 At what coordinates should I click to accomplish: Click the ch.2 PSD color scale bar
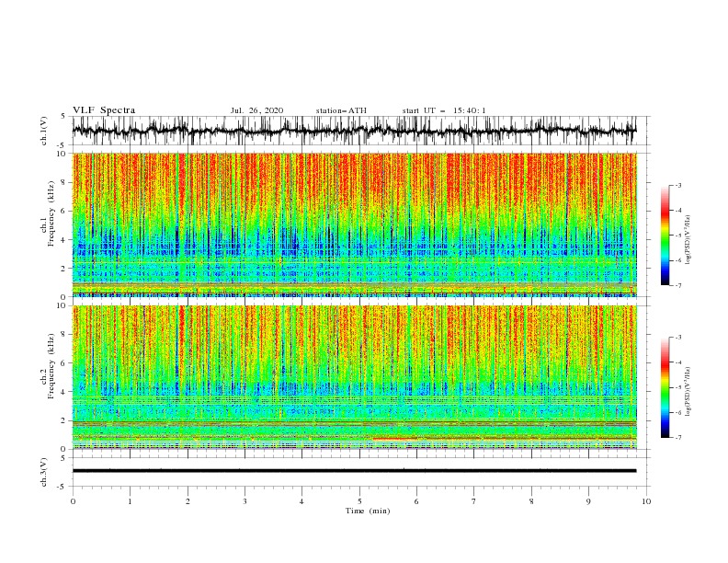(x=665, y=387)
